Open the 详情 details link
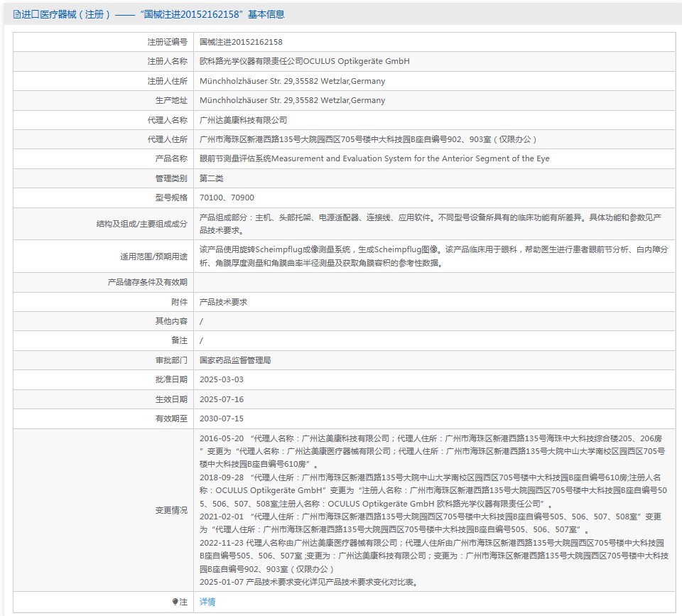This screenshot has width=682, height=616. [x=207, y=602]
